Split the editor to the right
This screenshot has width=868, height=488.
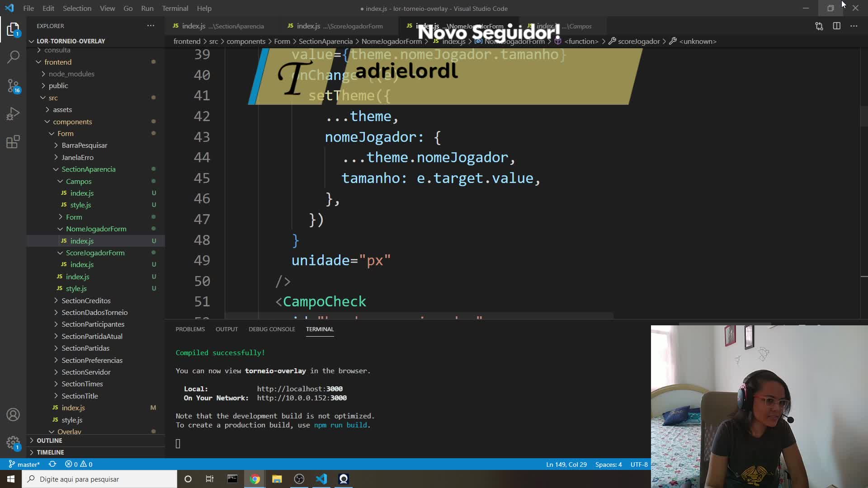(837, 26)
